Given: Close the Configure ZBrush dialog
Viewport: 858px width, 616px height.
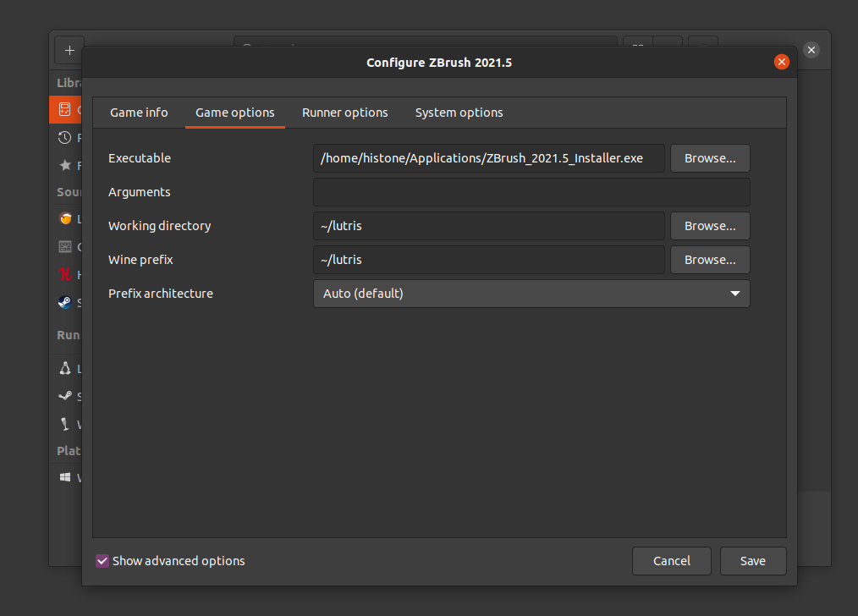Looking at the screenshot, I should pyautogui.click(x=781, y=62).
